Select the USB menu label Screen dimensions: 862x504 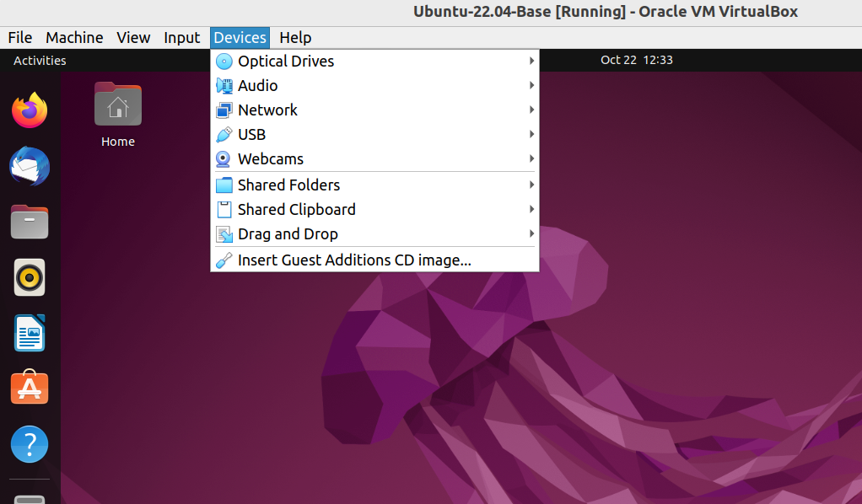pos(252,135)
